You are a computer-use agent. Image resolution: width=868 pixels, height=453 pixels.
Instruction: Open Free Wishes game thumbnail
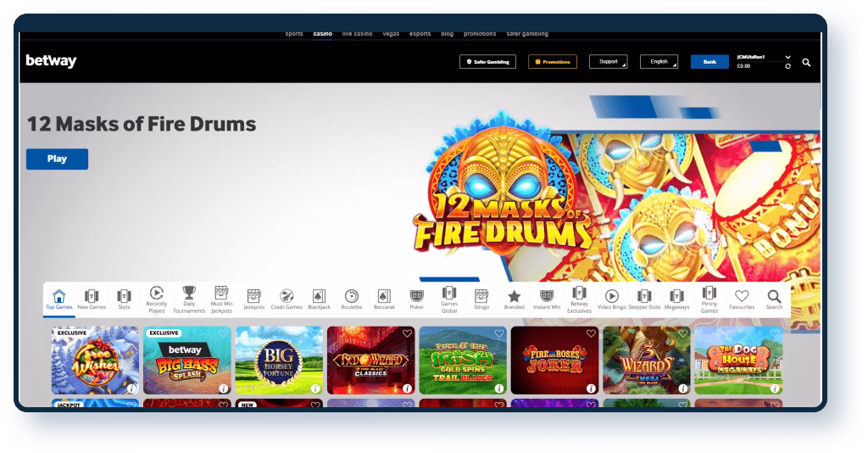click(95, 360)
